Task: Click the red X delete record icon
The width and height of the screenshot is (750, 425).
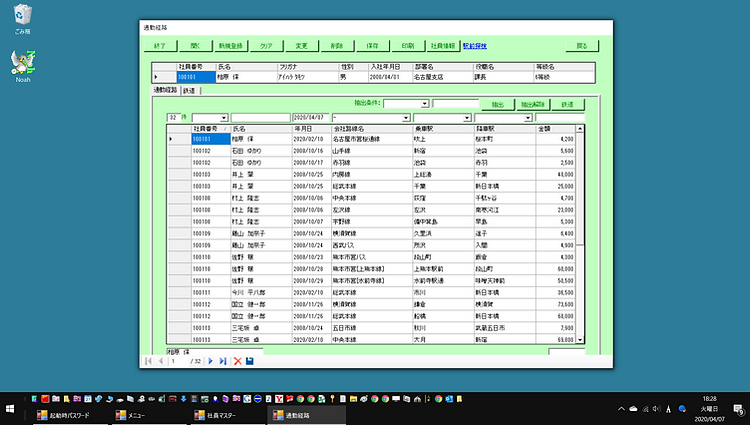Action: (x=237, y=361)
